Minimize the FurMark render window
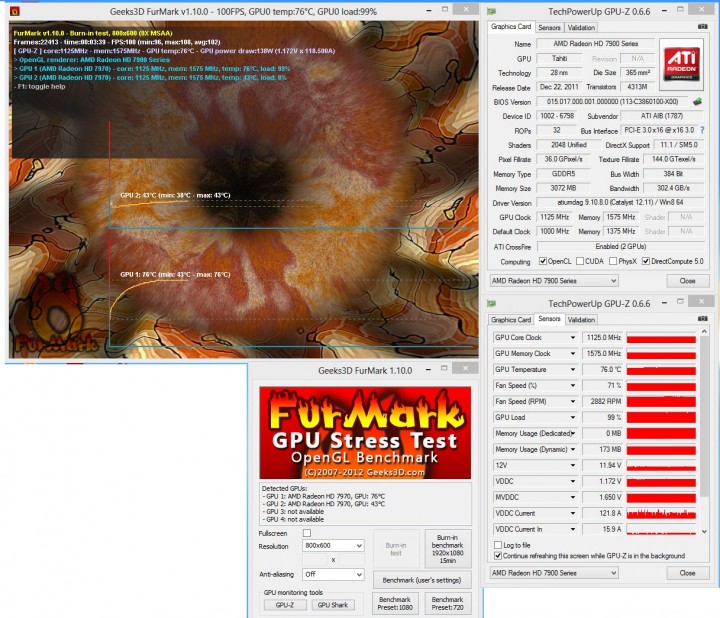 click(428, 10)
